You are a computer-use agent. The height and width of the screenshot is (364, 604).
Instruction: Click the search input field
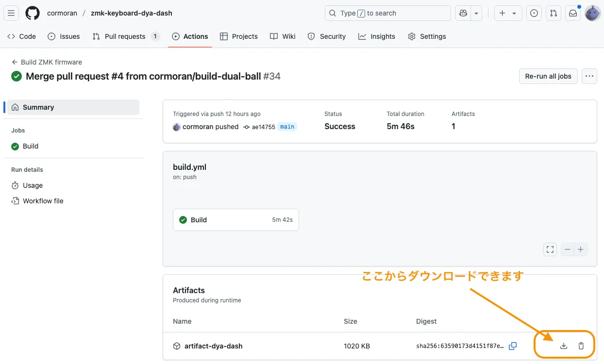coord(387,13)
